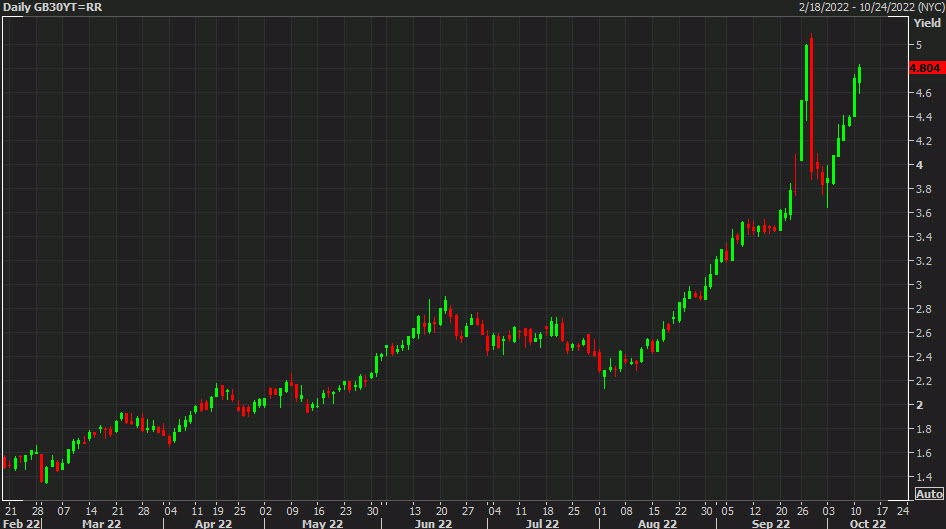Click the Jun 22 month label

[433, 523]
